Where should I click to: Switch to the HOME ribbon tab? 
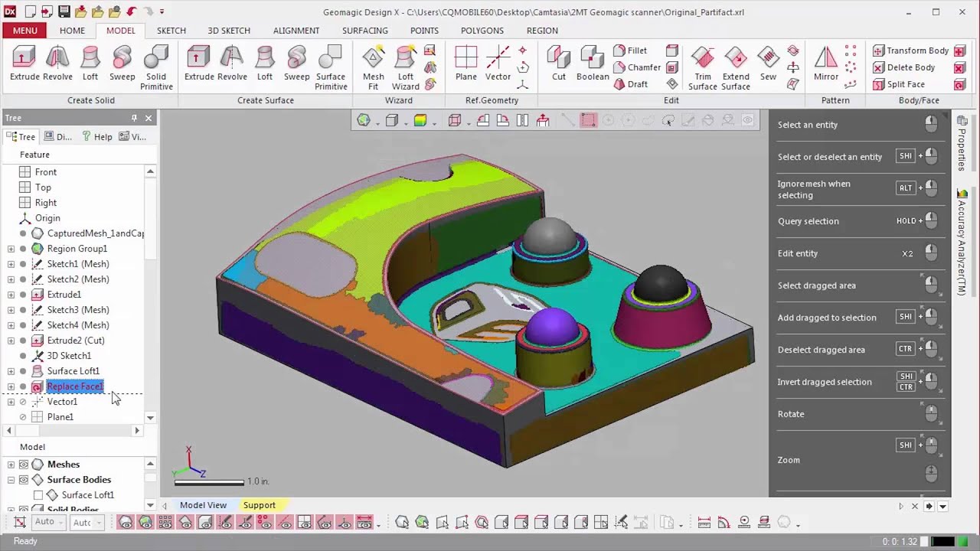[x=72, y=31]
